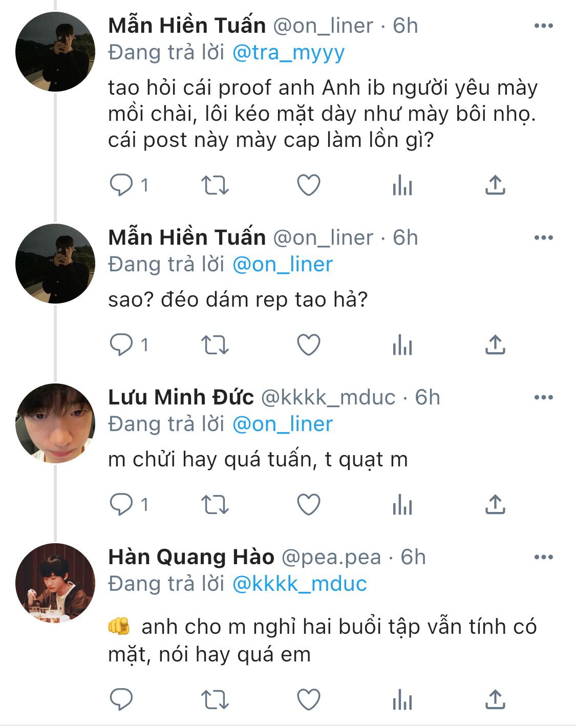Retweet the first tweet in thread
576x728 pixels.
pos(215,185)
